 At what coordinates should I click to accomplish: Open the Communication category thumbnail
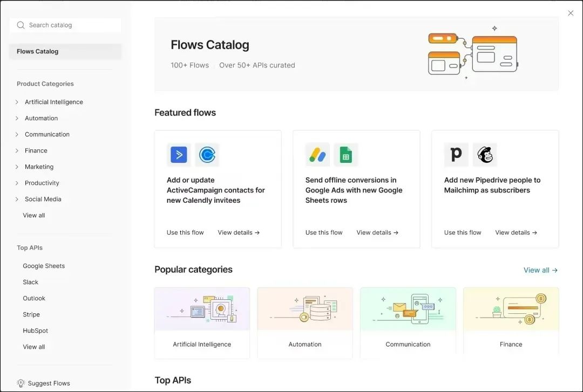pos(408,309)
